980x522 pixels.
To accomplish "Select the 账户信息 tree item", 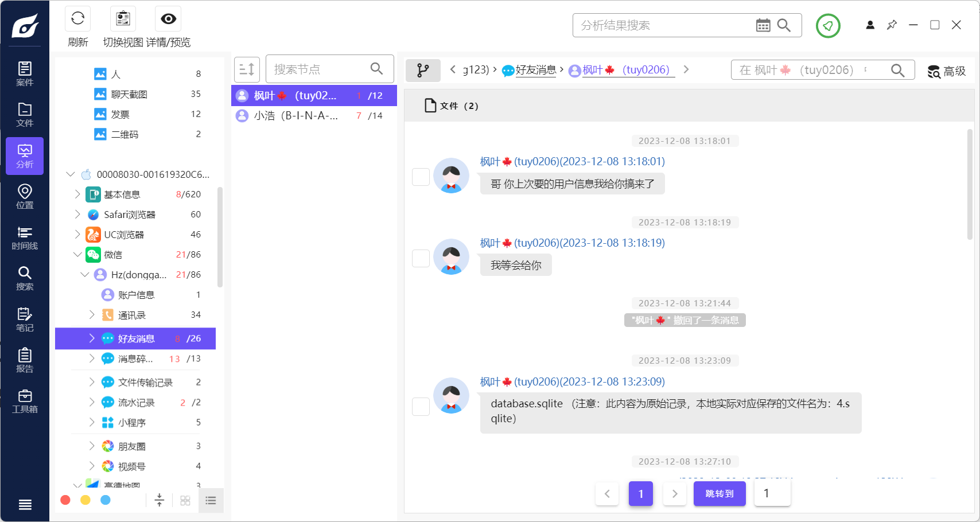I will 135,295.
